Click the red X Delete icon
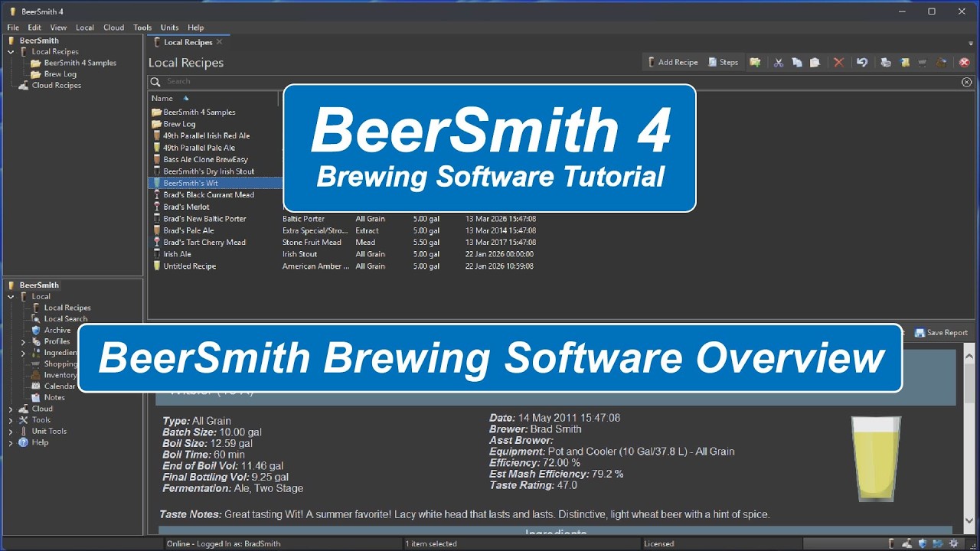 (x=838, y=62)
